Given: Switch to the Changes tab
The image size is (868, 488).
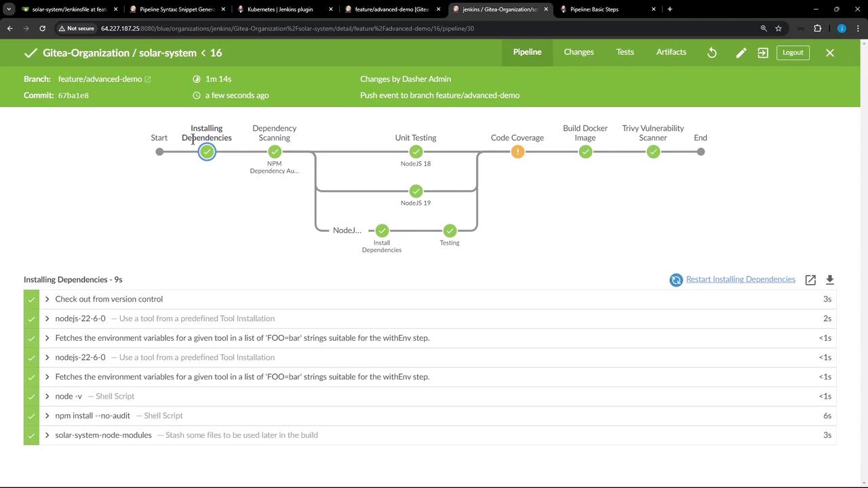Looking at the screenshot, I should tap(578, 52).
